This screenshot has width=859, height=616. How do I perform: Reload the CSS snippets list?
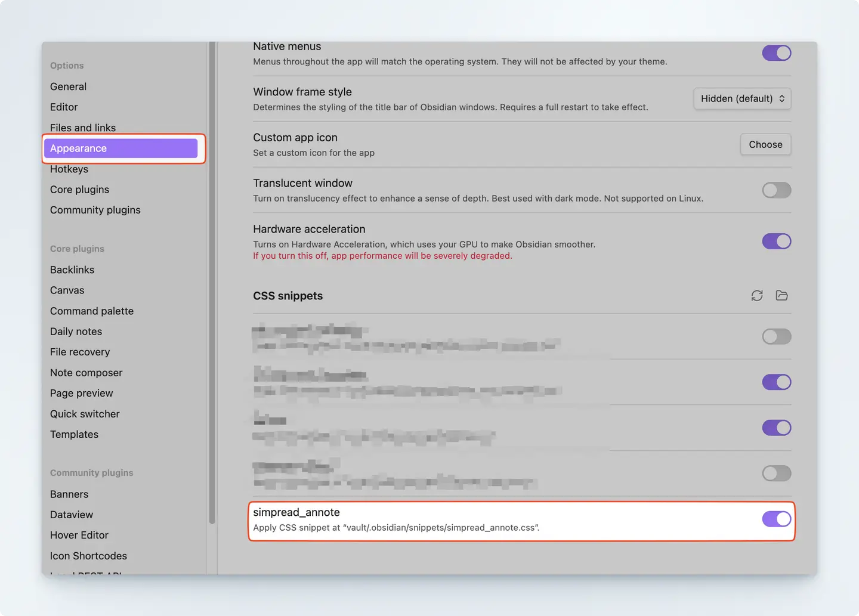click(757, 296)
